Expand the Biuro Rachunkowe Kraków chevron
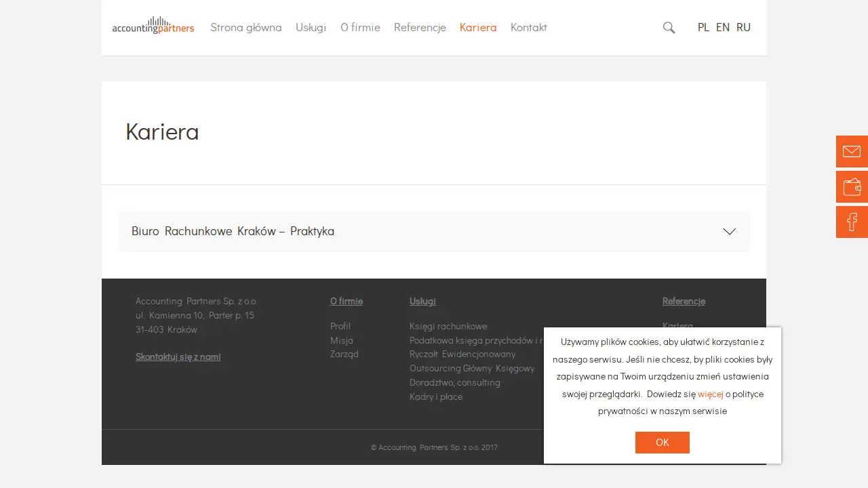868x488 pixels. [729, 231]
